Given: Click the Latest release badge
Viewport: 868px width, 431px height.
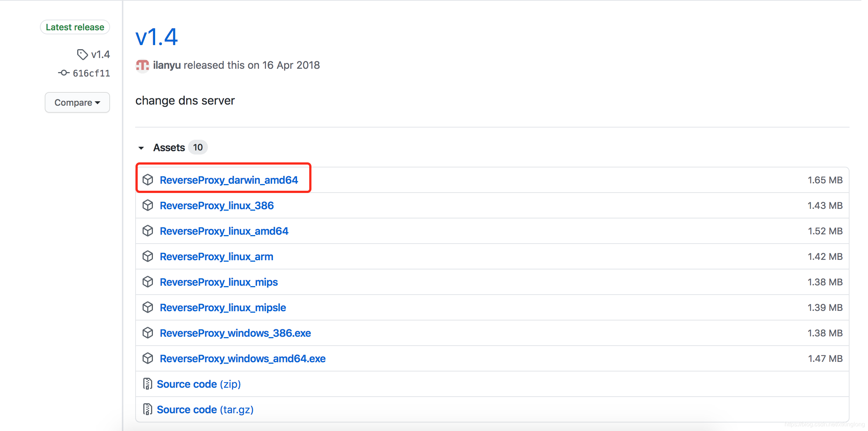Looking at the screenshot, I should pyautogui.click(x=75, y=27).
